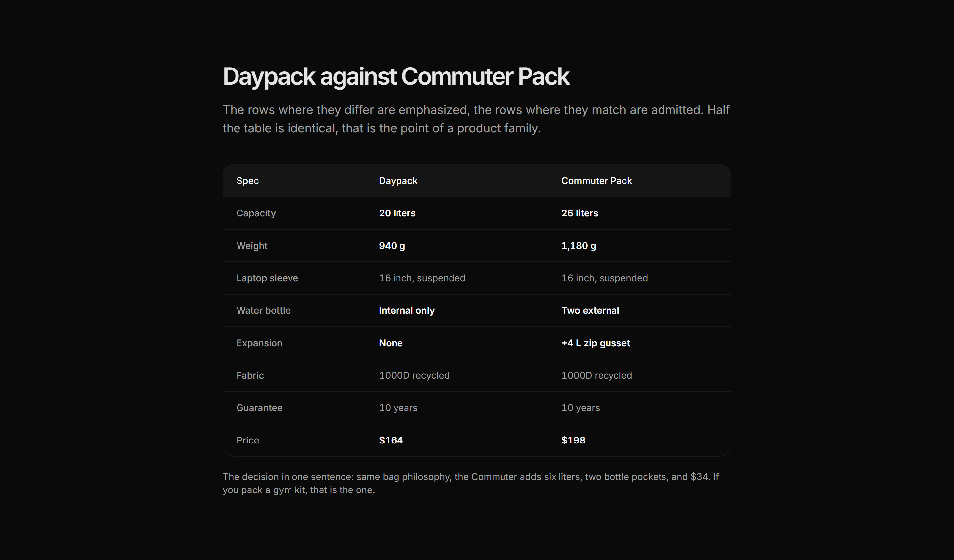The height and width of the screenshot is (560, 954).
Task: Select the "Capacity" row label
Action: point(256,213)
